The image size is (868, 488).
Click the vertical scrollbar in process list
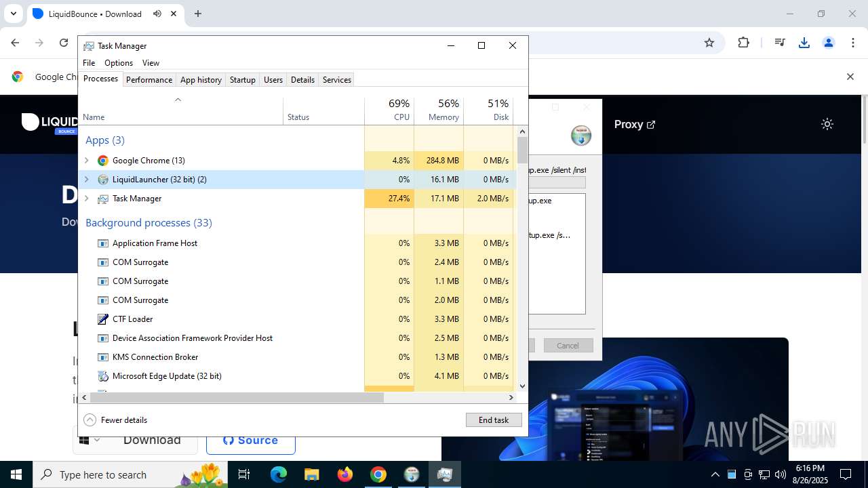(x=522, y=150)
